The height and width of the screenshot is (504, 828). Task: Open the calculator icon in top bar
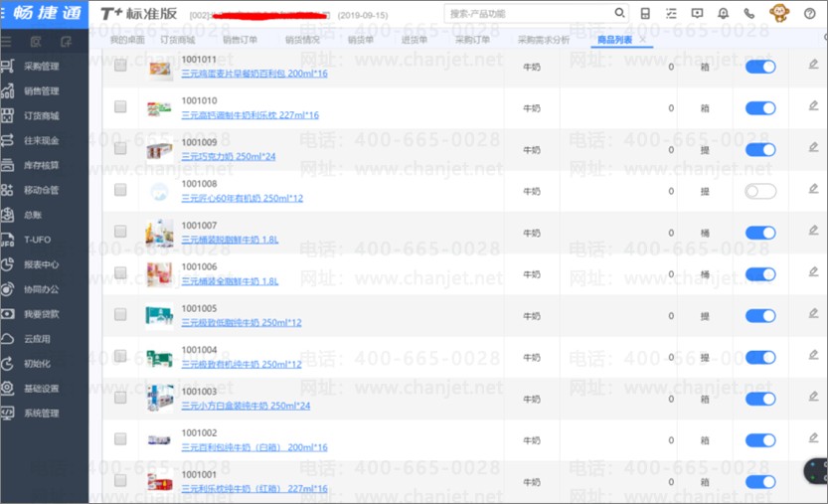(x=645, y=14)
